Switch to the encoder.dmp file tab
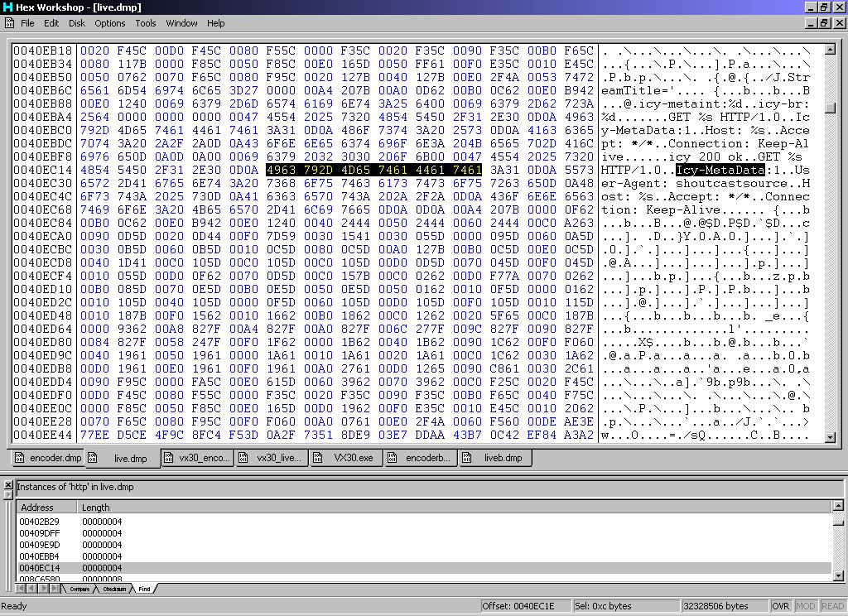Screen dimensions: 848x616 click(x=48, y=458)
